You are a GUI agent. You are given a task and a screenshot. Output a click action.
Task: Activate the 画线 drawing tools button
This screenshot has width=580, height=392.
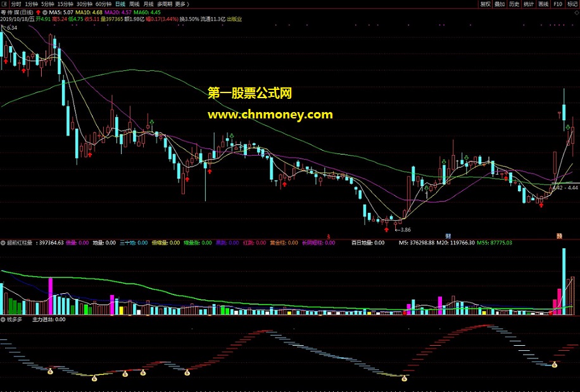tap(543, 4)
